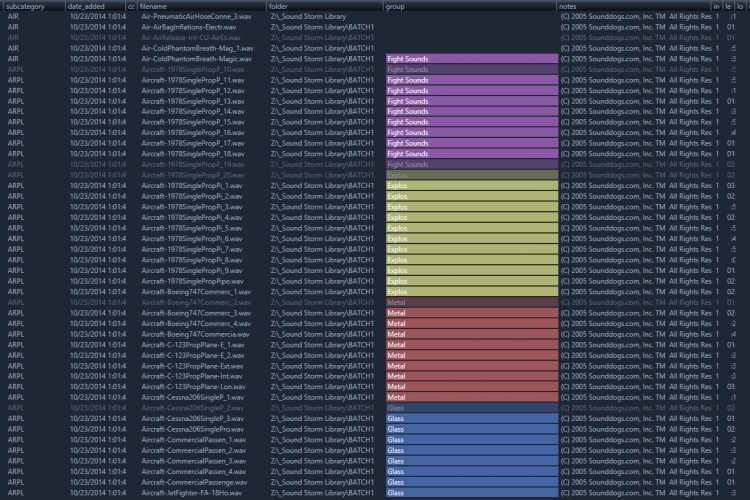Click the cc column header
750x500 pixels.
(x=131, y=6)
